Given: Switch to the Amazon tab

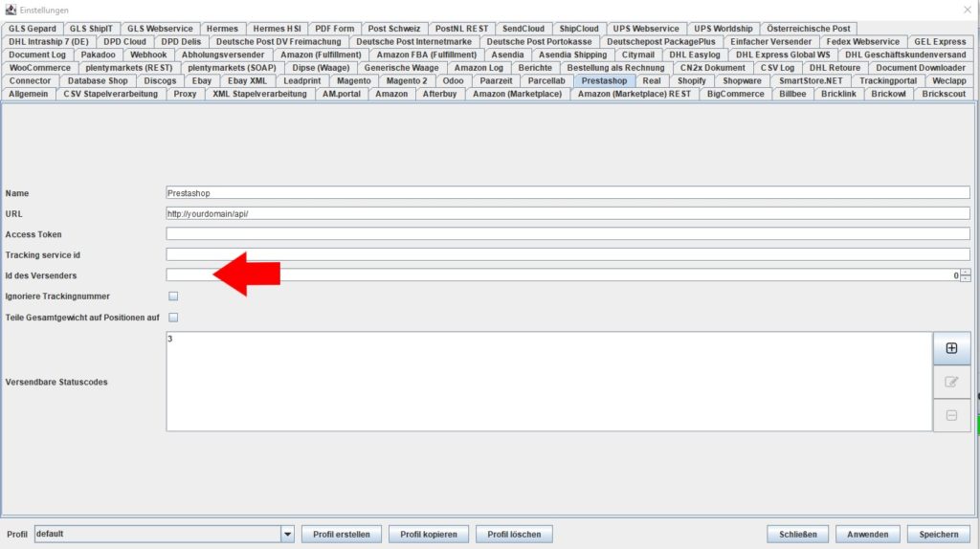Looking at the screenshot, I should [391, 94].
